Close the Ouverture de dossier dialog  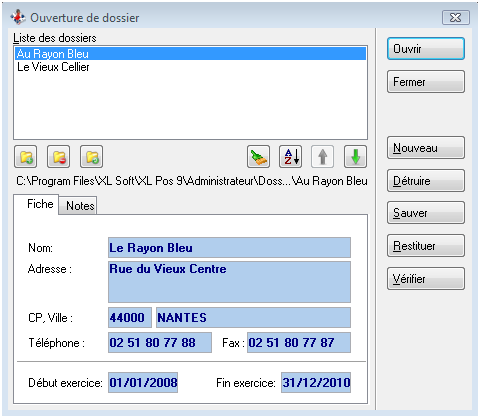[x=456, y=17]
